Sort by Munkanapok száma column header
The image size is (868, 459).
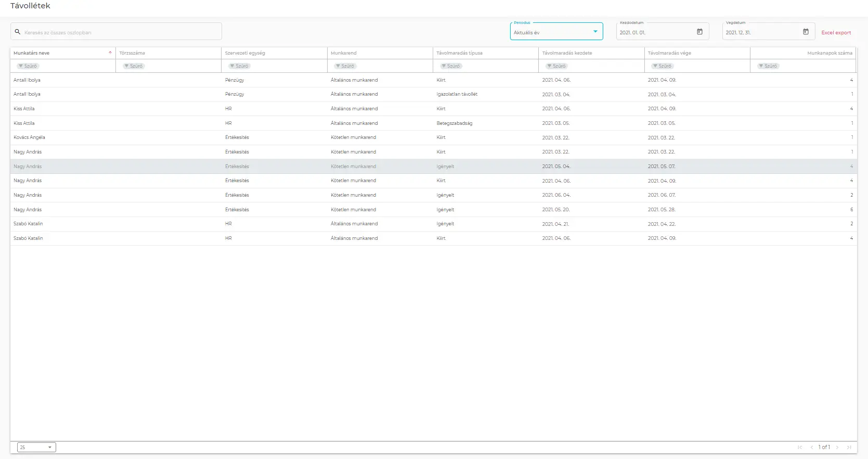click(x=829, y=53)
